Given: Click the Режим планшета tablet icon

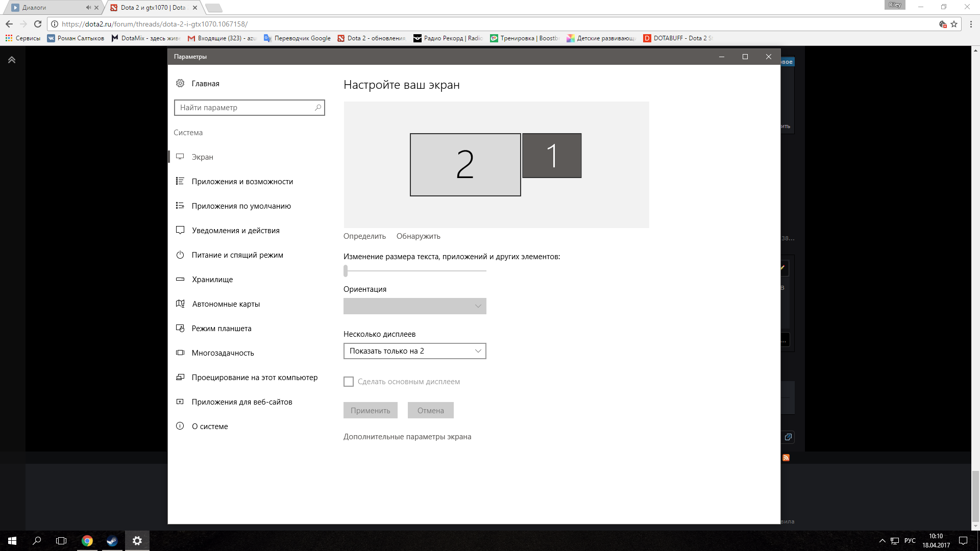Looking at the screenshot, I should (180, 328).
